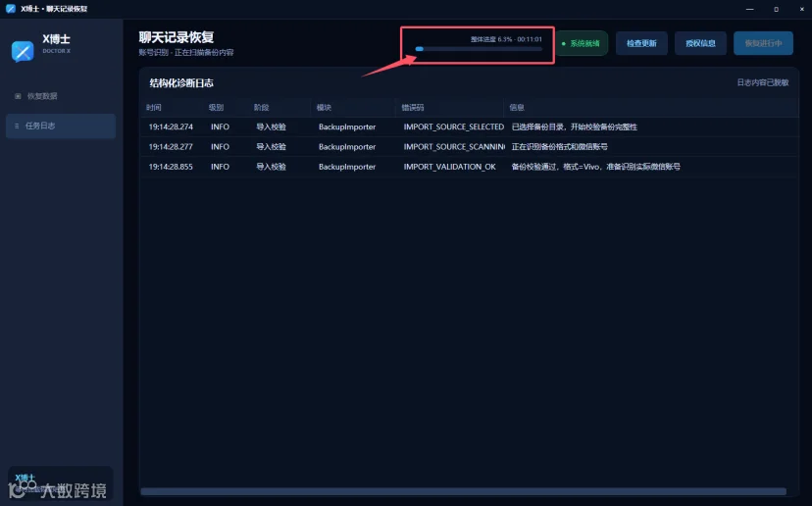Click the overall progress bar
The width and height of the screenshot is (812, 506).
[x=479, y=49]
